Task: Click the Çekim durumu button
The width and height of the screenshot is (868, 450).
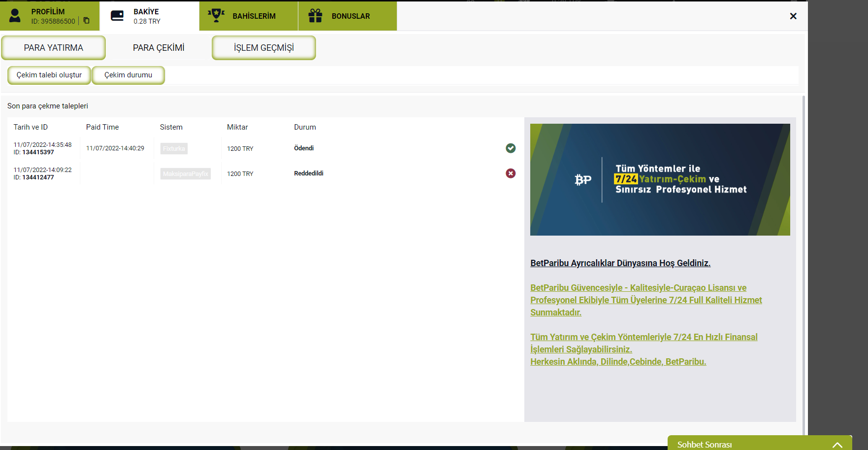Action: coord(128,75)
